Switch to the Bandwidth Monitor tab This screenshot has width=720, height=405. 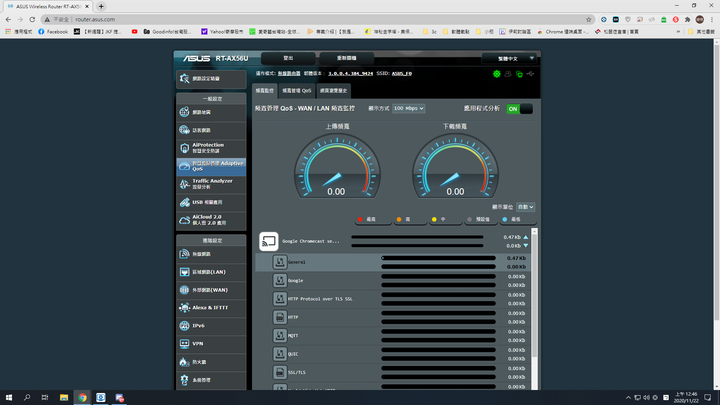[x=264, y=90]
